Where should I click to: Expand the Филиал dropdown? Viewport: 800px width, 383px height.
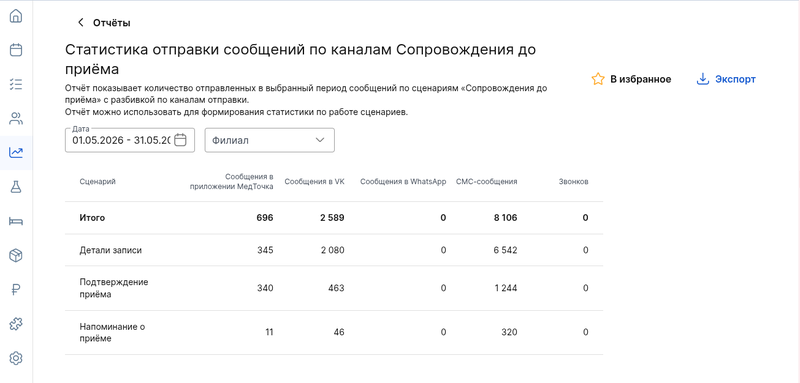click(269, 140)
